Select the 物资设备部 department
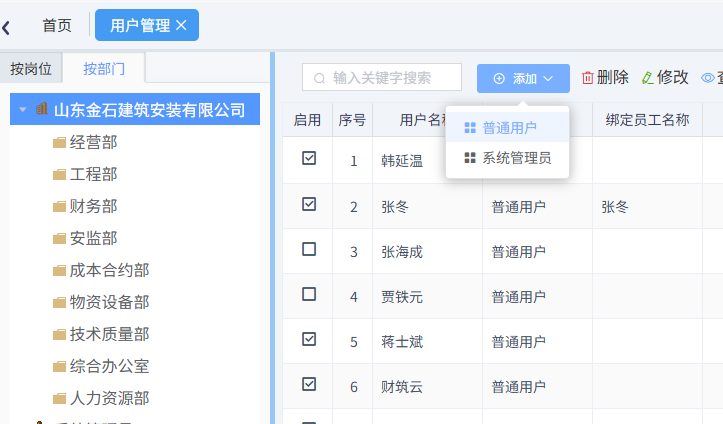This screenshot has height=424, width=723. tap(109, 303)
